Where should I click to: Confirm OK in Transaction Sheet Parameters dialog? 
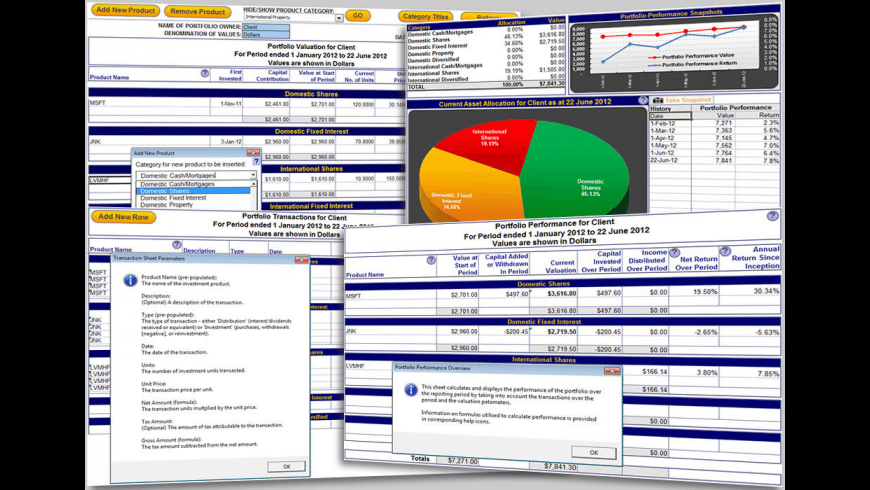pyautogui.click(x=286, y=466)
